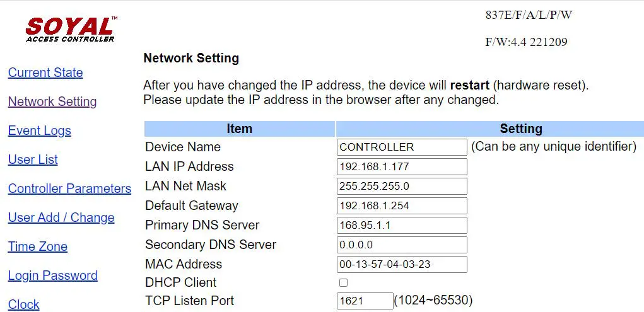Click the Setting column header
Screen dimensions: 644x312
point(520,129)
